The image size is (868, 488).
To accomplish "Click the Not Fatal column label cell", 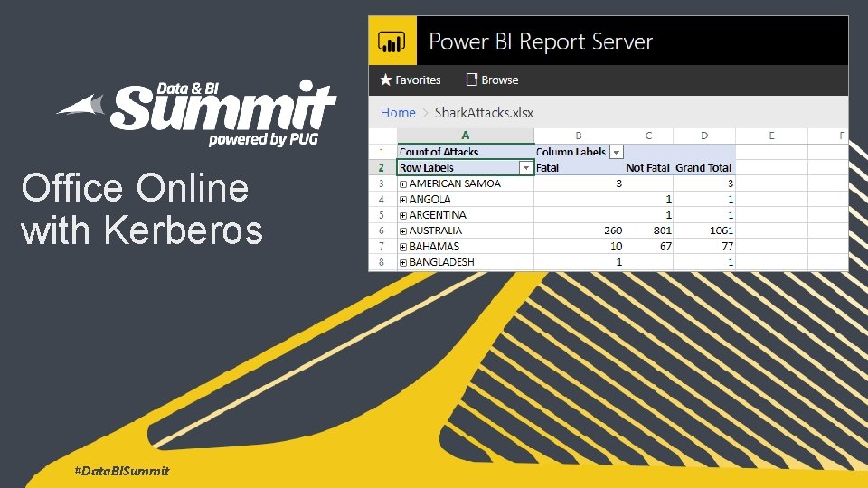I will pos(648,168).
